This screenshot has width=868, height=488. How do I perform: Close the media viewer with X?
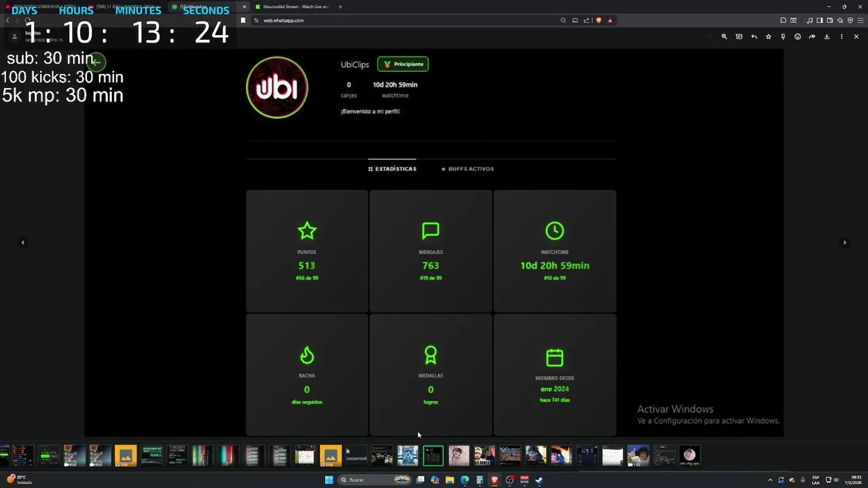[856, 37]
